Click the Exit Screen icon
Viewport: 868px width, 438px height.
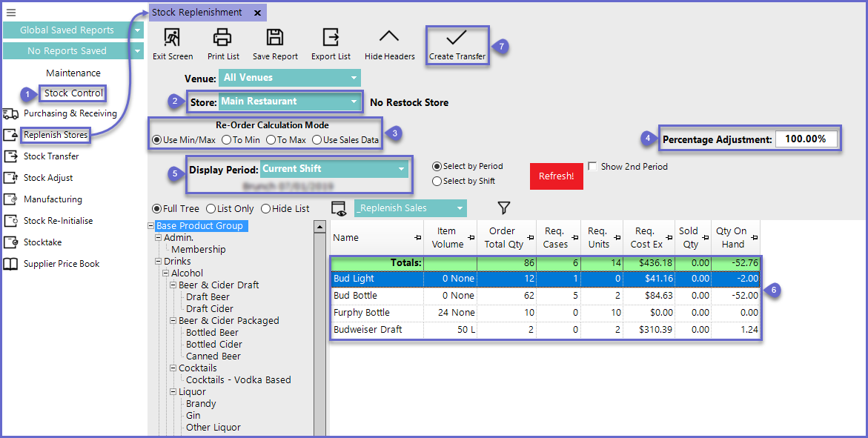point(172,38)
